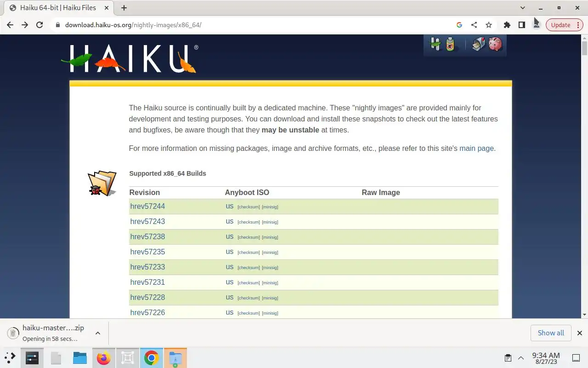This screenshot has height=368, width=588.
Task: Open the Haiku piggy bank donate icon
Action: point(495,44)
